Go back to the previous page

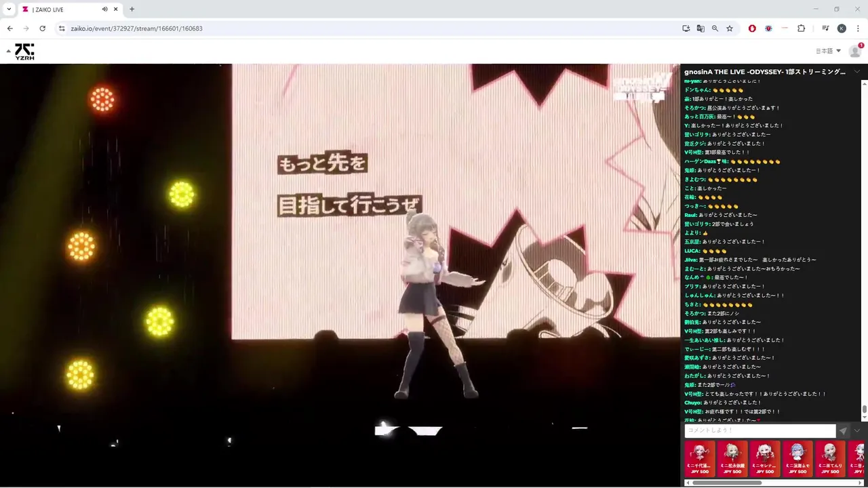coord(9,28)
